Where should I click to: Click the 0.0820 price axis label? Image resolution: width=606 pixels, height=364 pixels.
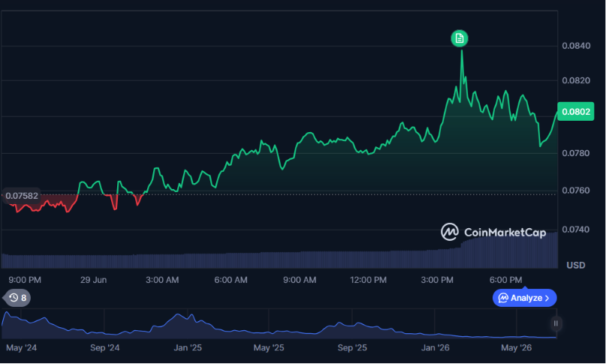point(576,80)
